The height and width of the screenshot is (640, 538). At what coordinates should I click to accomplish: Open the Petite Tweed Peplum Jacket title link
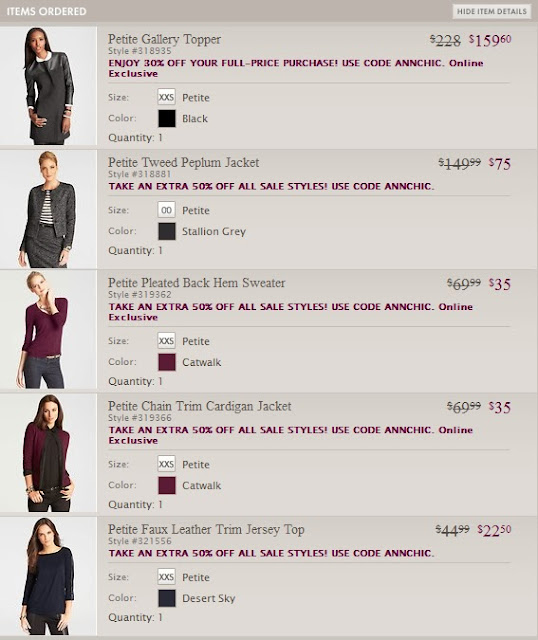tap(183, 162)
